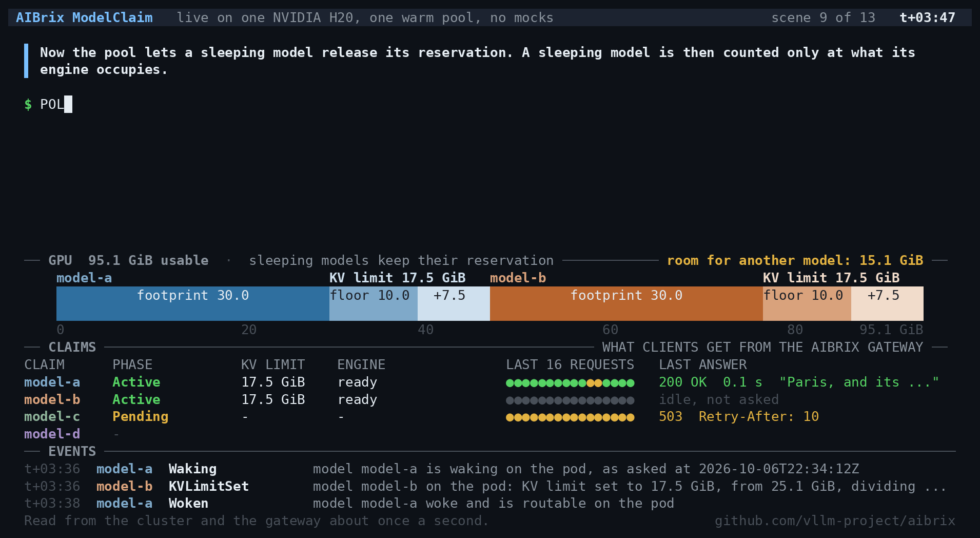Viewport: 980px width, 538px height.
Task: Click model-a 'Active' phase status
Action: pyautogui.click(x=136, y=382)
